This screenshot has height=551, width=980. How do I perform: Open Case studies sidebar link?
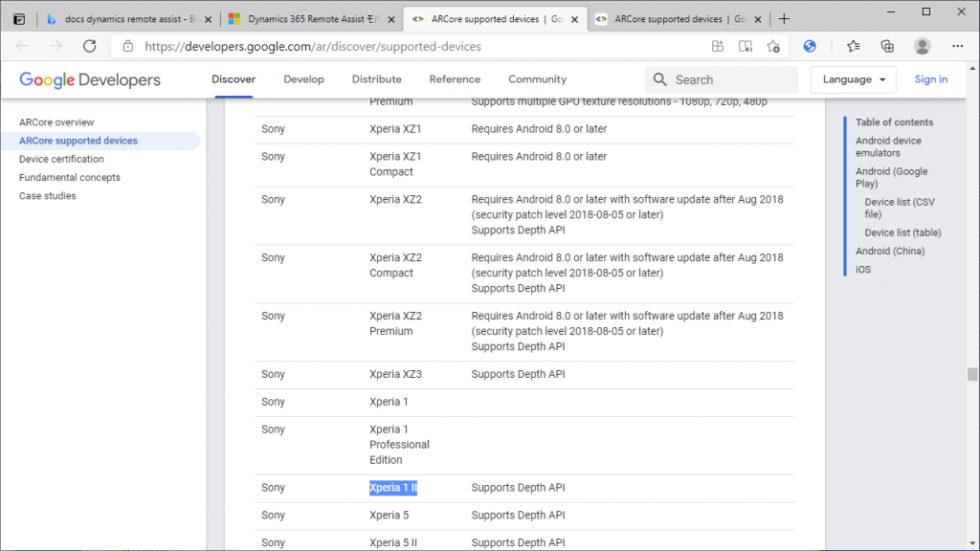pyautogui.click(x=48, y=195)
